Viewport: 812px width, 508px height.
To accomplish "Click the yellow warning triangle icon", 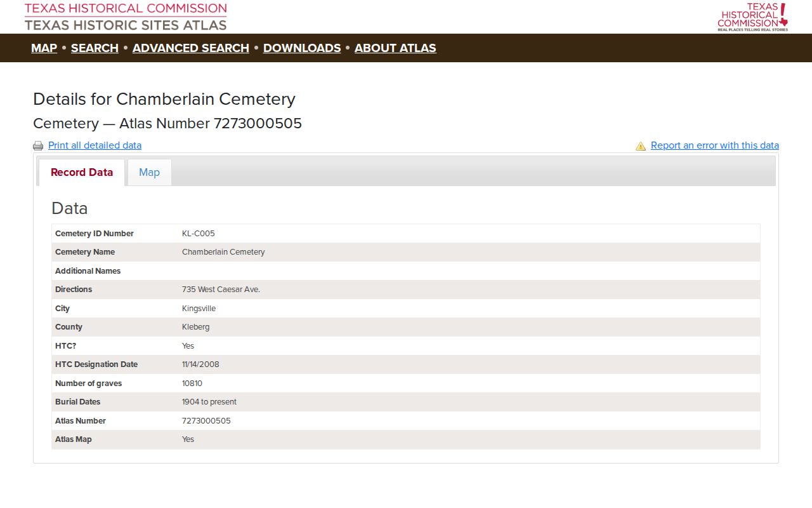I will pyautogui.click(x=641, y=145).
